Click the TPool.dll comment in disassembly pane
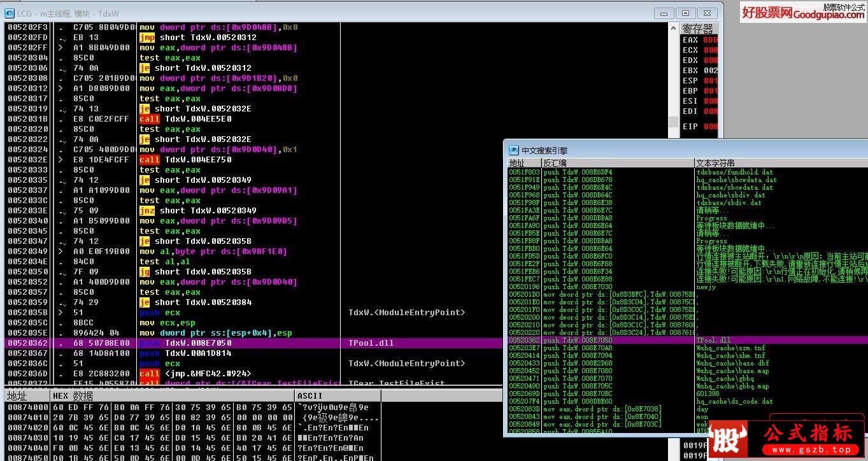The width and height of the screenshot is (868, 461). click(371, 343)
